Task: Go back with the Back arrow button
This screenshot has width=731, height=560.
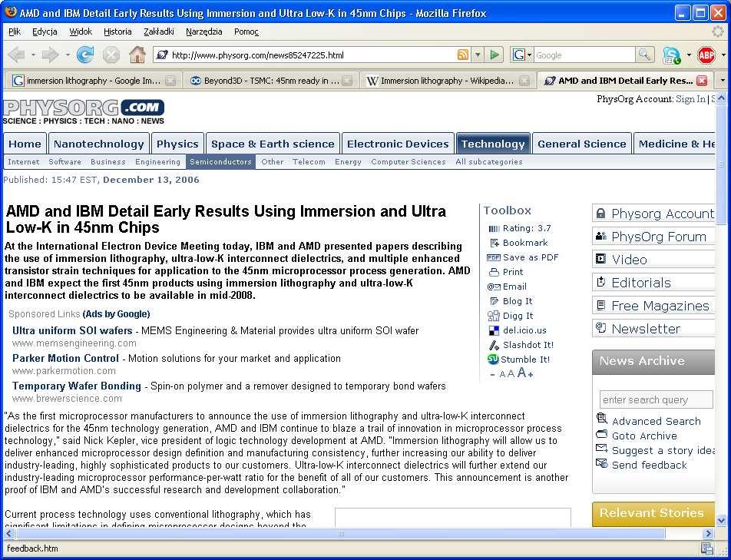Action: [17, 55]
